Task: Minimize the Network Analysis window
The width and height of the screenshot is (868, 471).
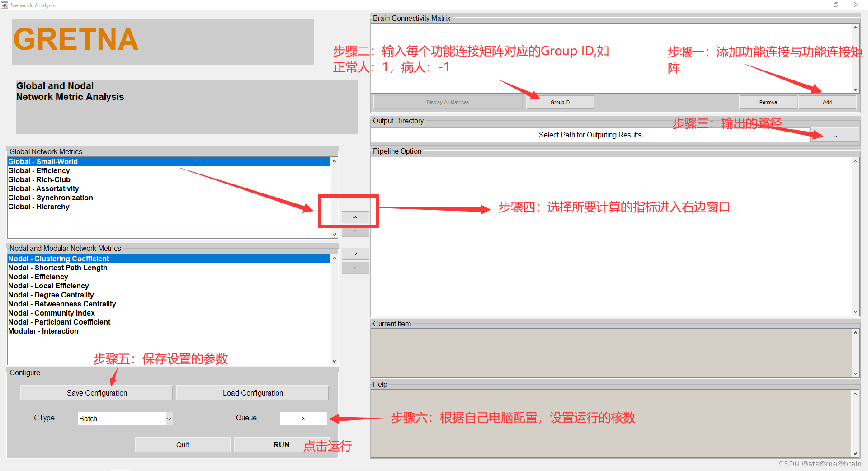Action: point(816,5)
